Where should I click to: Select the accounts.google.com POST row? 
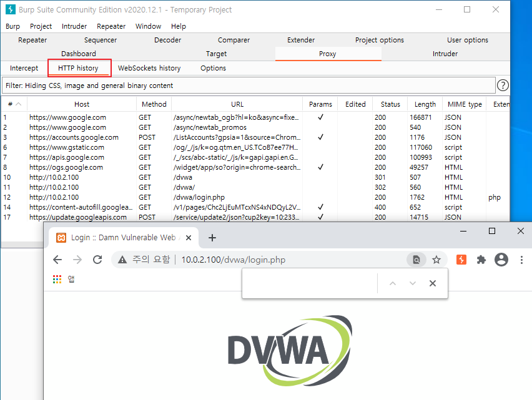point(255,137)
